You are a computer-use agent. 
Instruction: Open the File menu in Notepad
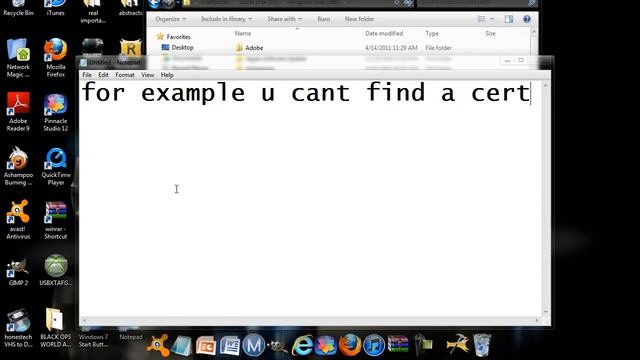tap(87, 75)
